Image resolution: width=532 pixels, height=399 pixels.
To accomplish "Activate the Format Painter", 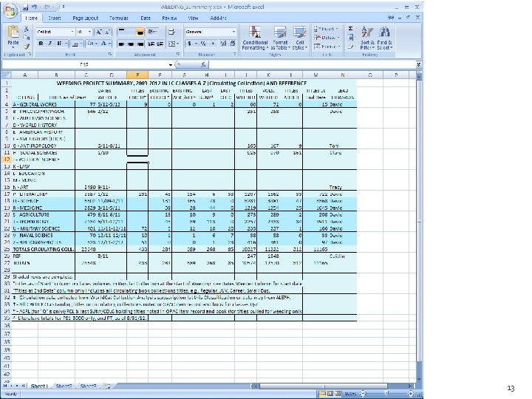I will click(x=27, y=46).
